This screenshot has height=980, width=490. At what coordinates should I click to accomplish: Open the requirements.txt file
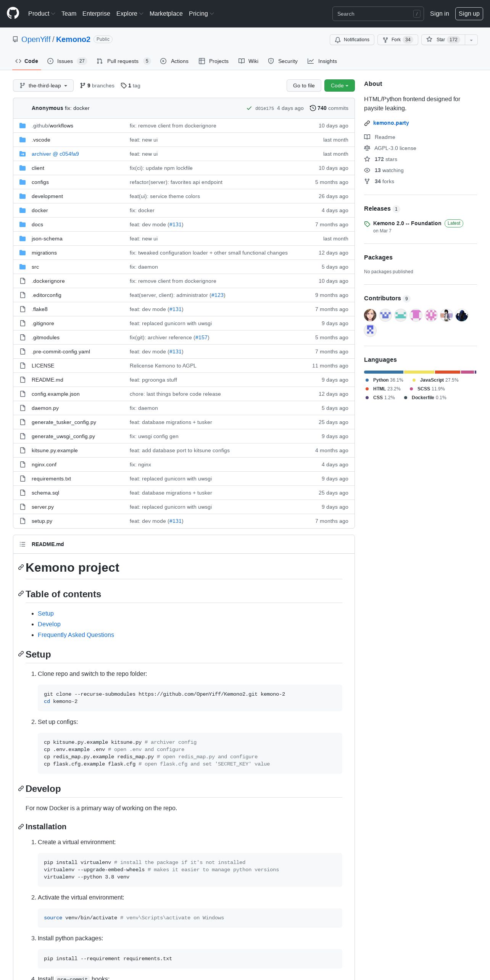[x=51, y=479]
